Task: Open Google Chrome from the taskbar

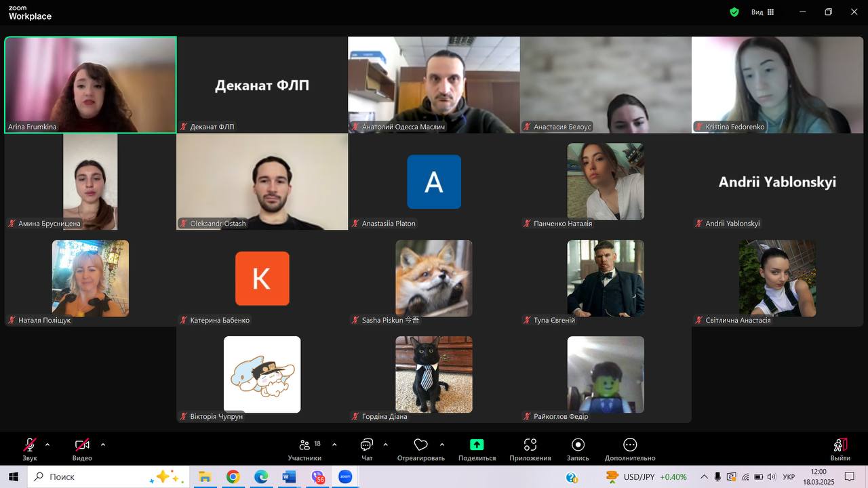Action: 233,477
